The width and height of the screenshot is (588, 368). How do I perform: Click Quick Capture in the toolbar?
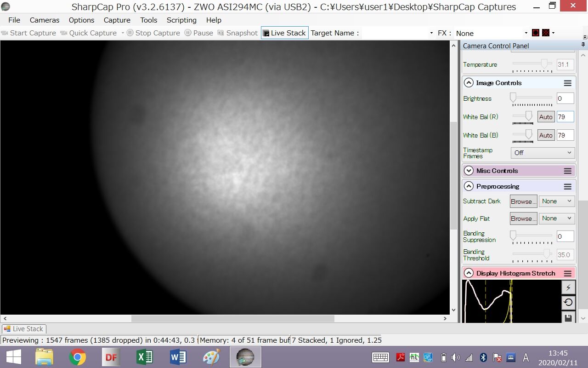(89, 33)
